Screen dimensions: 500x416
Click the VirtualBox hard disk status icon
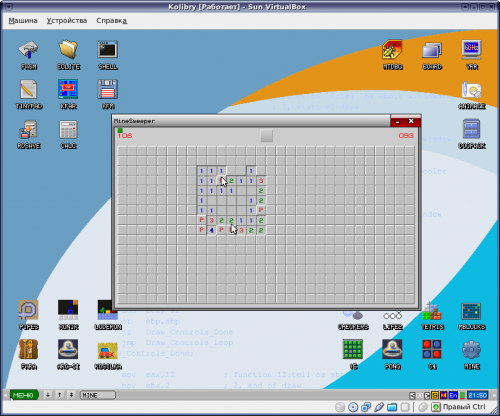click(340, 407)
